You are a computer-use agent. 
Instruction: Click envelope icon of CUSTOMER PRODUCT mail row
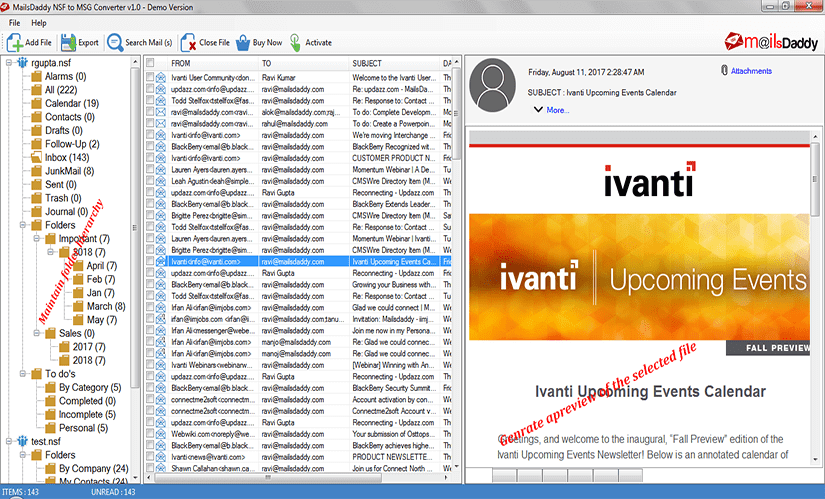[160, 158]
